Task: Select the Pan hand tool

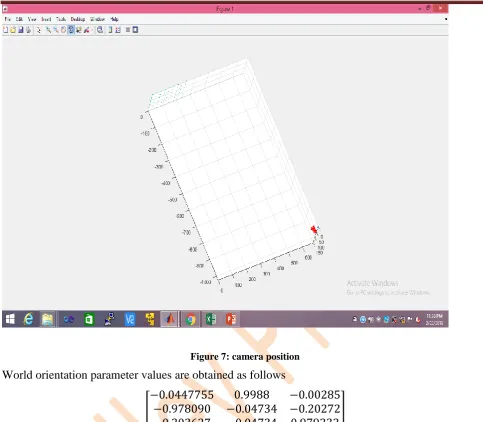Action: point(63,30)
